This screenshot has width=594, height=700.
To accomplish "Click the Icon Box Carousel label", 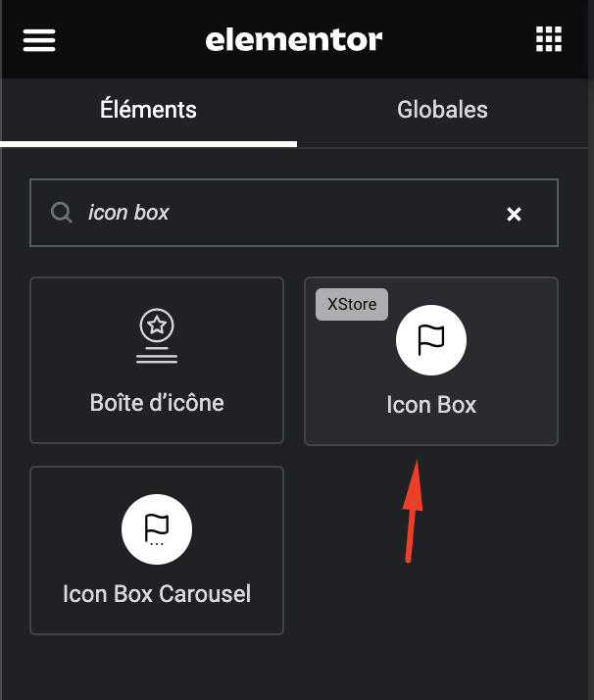I will point(157,594).
